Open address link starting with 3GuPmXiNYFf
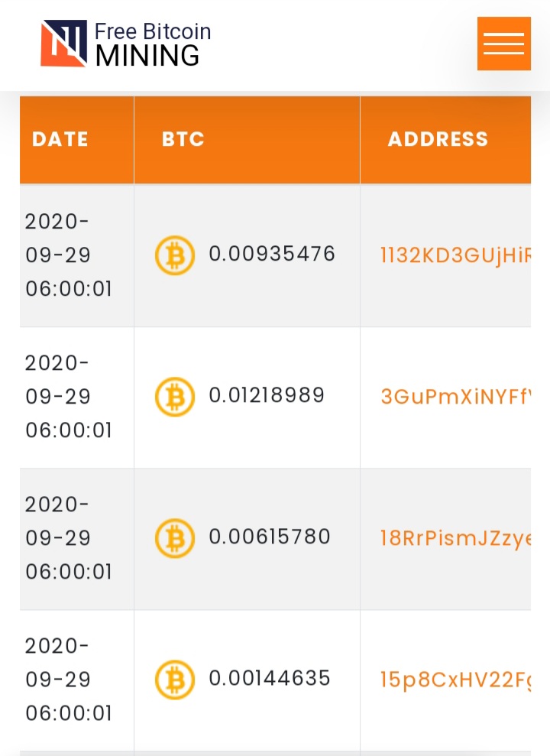This screenshot has height=756, width=550. (x=455, y=397)
